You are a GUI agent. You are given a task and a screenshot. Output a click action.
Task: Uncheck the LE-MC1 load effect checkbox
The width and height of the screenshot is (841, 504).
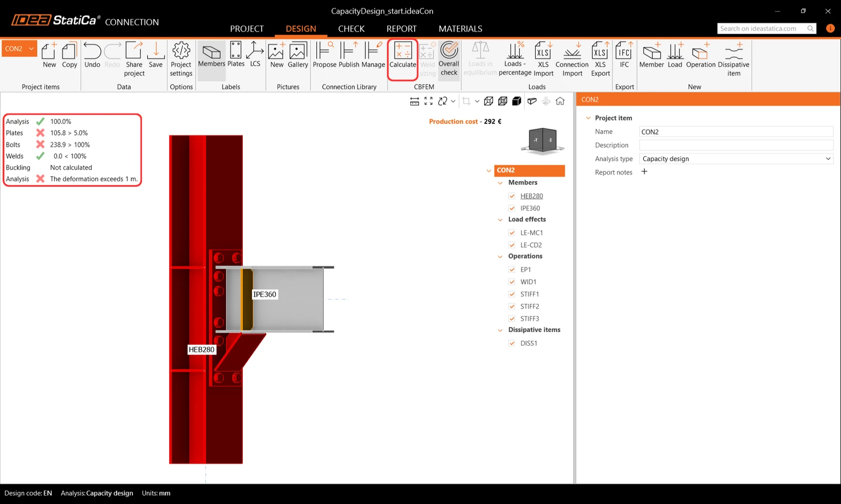[x=512, y=233]
